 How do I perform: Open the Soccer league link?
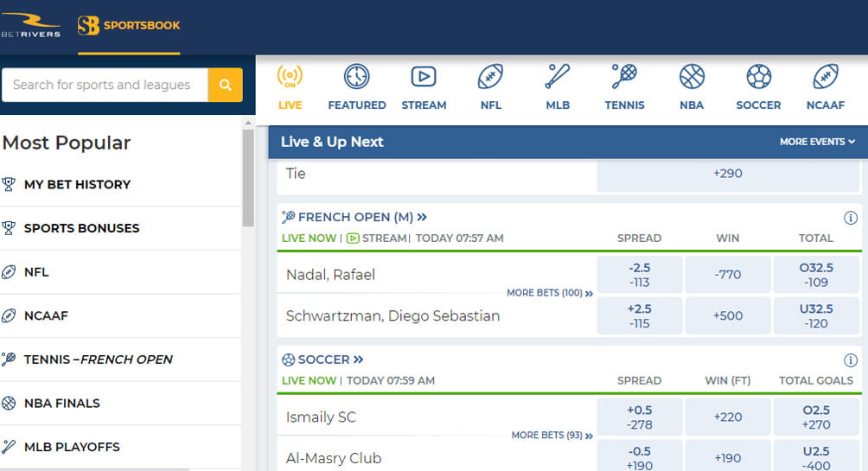[x=330, y=360]
